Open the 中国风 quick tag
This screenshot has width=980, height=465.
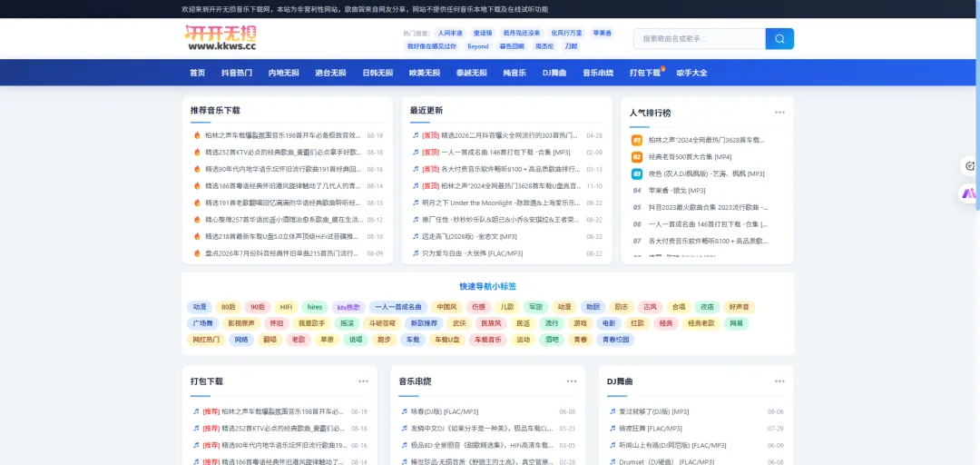(x=446, y=307)
